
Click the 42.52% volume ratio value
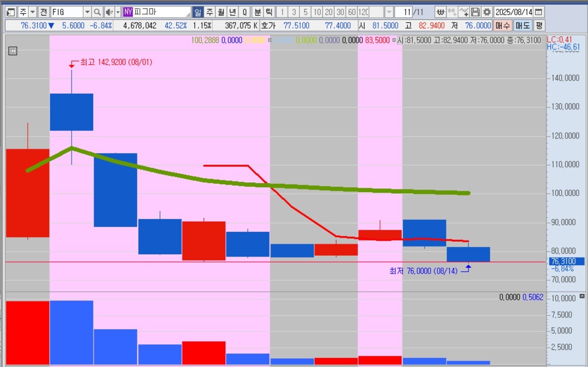pyautogui.click(x=176, y=26)
